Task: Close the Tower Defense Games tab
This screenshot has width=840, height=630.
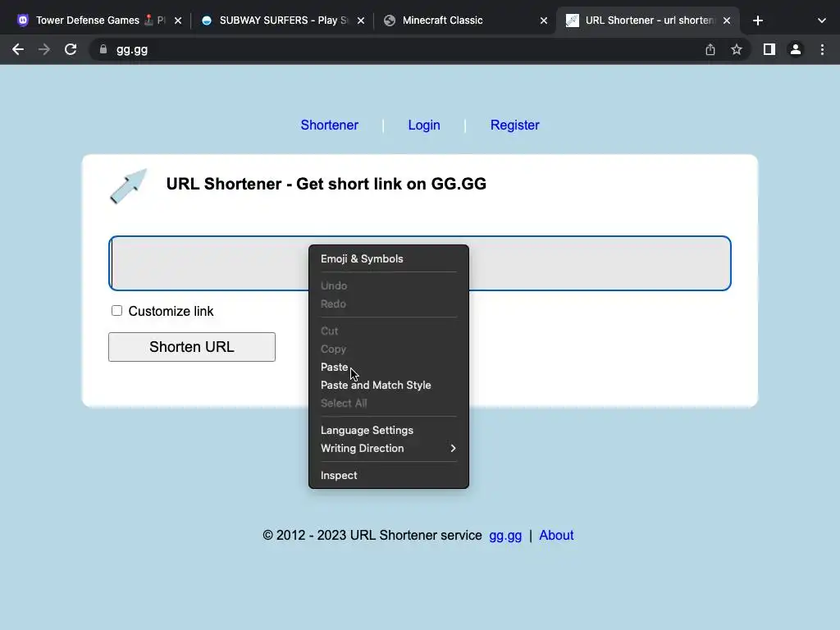Action: tap(178, 21)
